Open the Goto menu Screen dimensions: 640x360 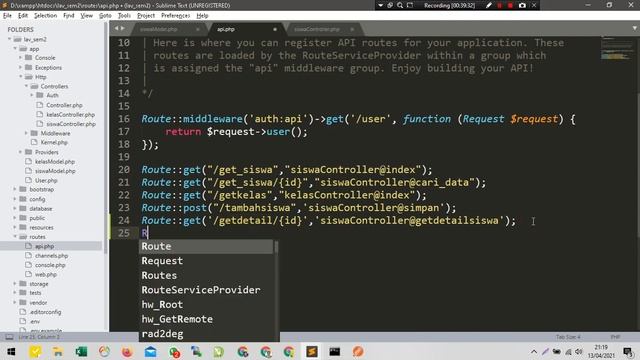coord(105,16)
